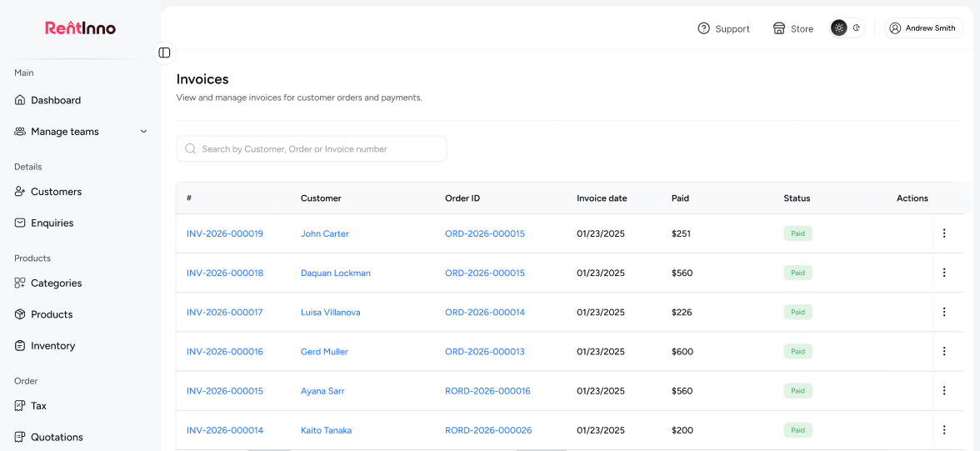Open customer Daquan Lockman
Image resolution: width=980 pixels, height=451 pixels.
pos(336,273)
